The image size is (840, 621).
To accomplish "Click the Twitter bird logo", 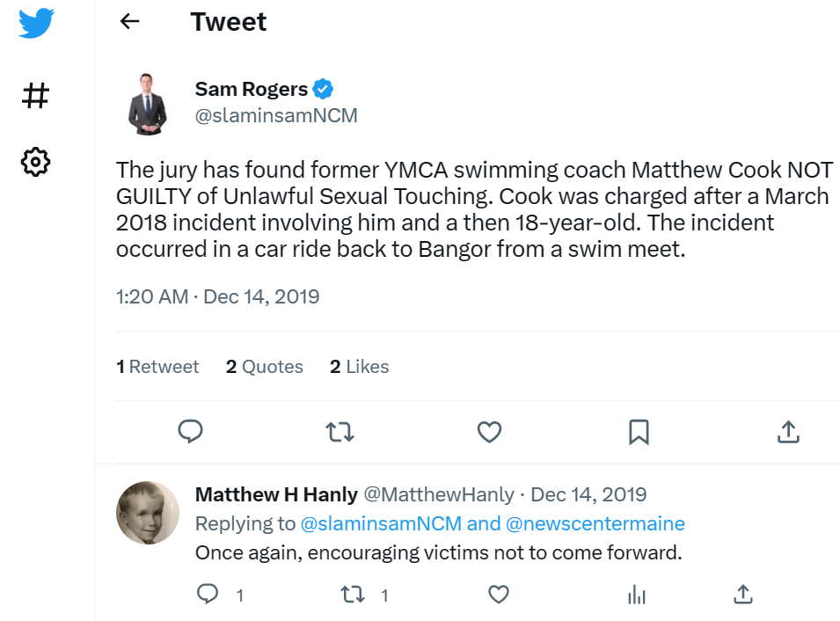I will tap(36, 24).
